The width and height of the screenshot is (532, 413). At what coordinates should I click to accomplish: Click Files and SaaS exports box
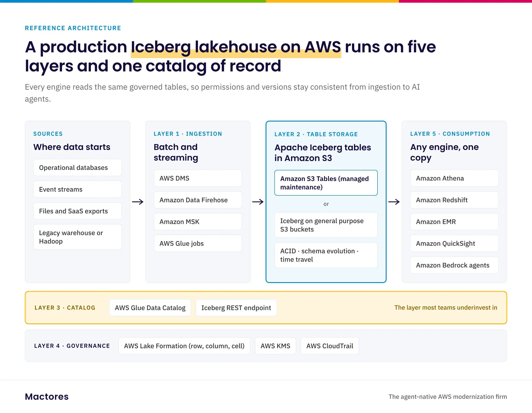tap(77, 211)
